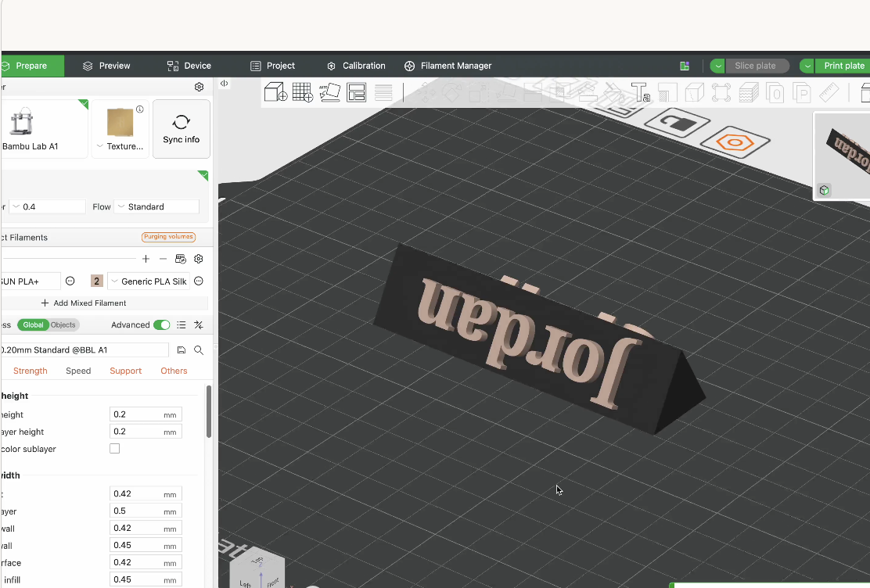Click Add Mixed Filament button

[x=84, y=303]
